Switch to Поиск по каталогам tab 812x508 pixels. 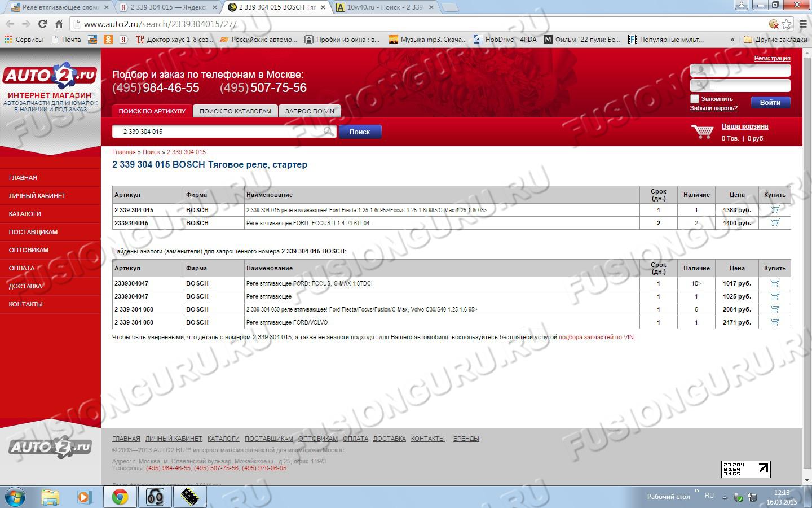click(x=235, y=111)
